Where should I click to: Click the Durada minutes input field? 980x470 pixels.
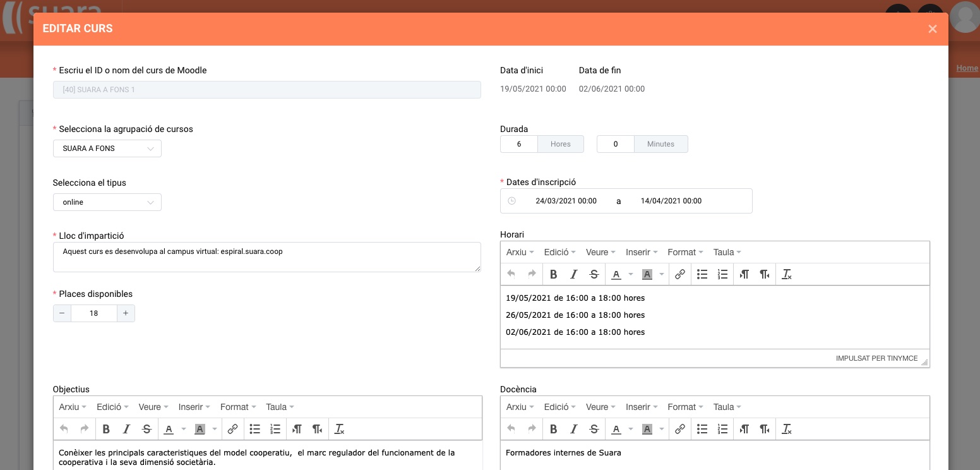click(x=616, y=144)
